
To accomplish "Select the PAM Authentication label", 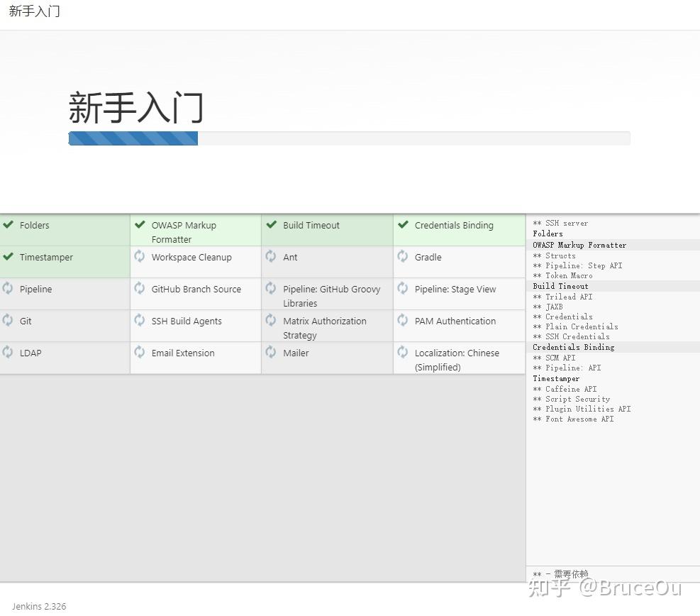I will click(455, 321).
